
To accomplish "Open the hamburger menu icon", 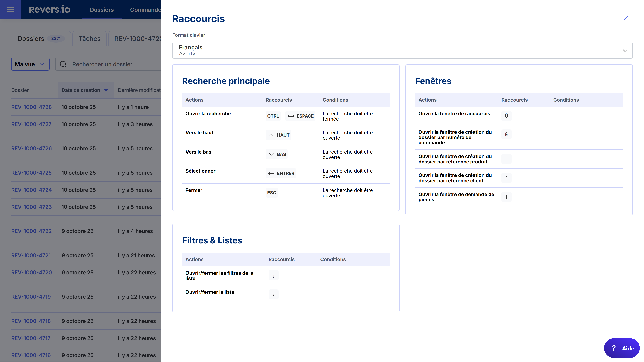I will 10,10.
